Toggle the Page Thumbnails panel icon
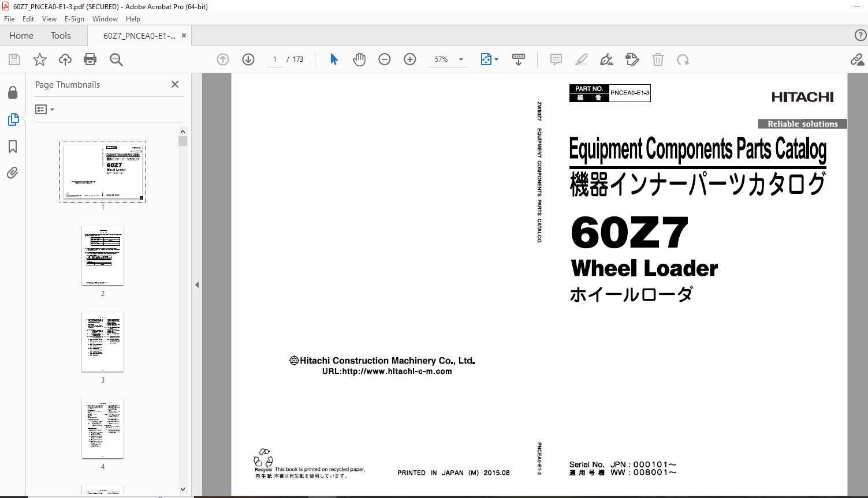 click(13, 119)
